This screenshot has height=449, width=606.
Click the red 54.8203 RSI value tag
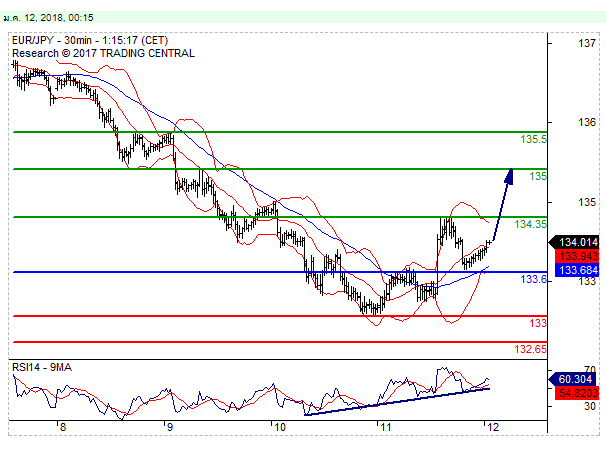[578, 394]
